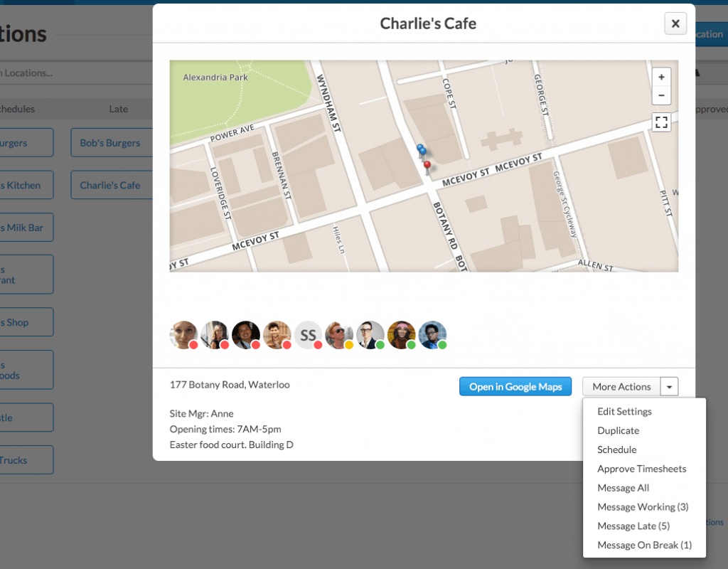Click the staff avatar with yellow status dot

[x=339, y=335]
